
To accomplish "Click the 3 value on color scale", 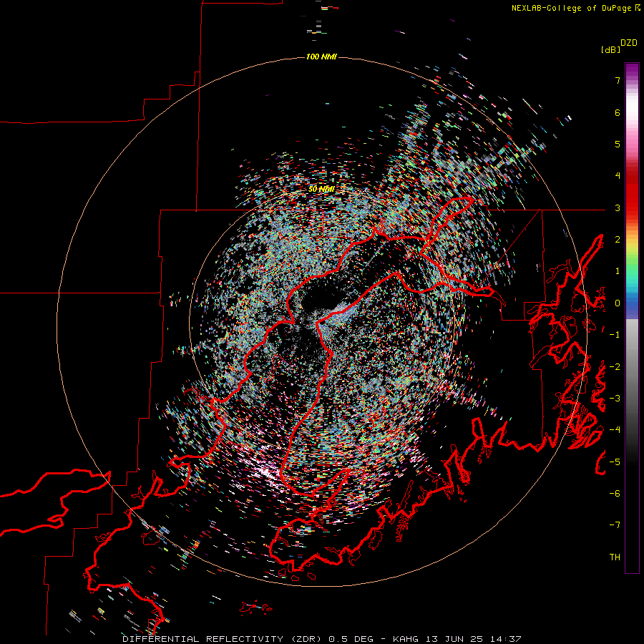I will (x=618, y=208).
